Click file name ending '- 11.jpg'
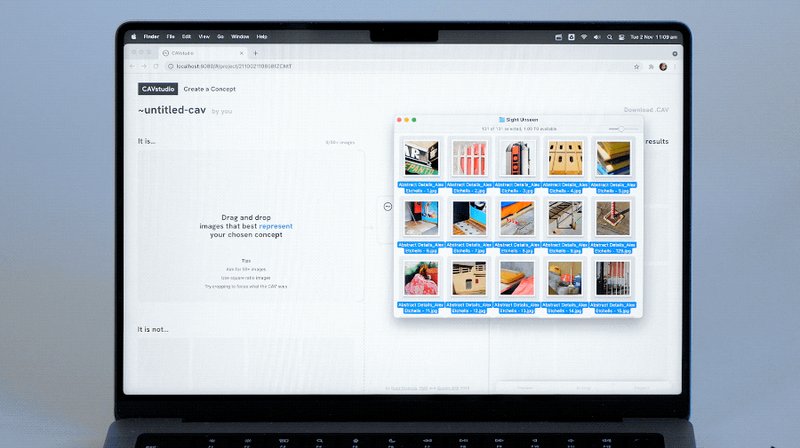This screenshot has width=800, height=448. (x=421, y=308)
